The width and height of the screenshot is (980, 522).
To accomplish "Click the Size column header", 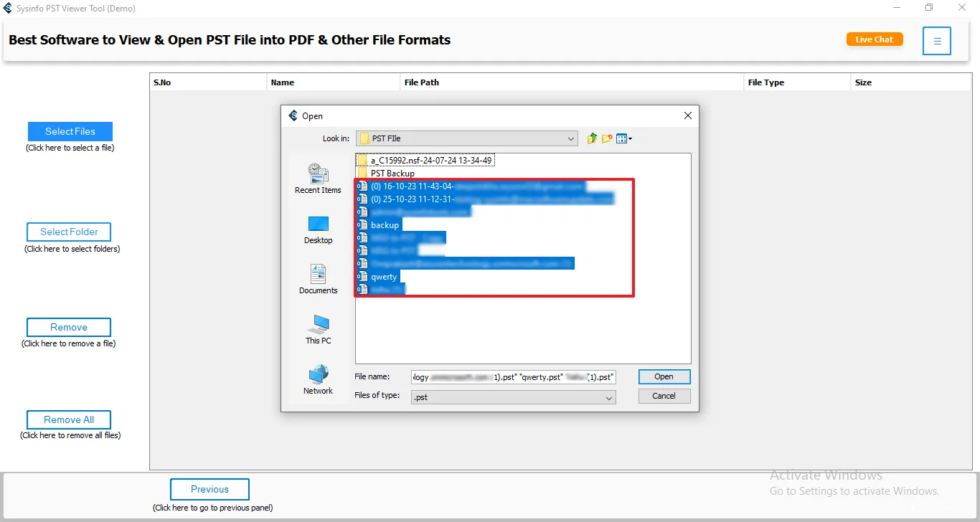I will [x=911, y=82].
